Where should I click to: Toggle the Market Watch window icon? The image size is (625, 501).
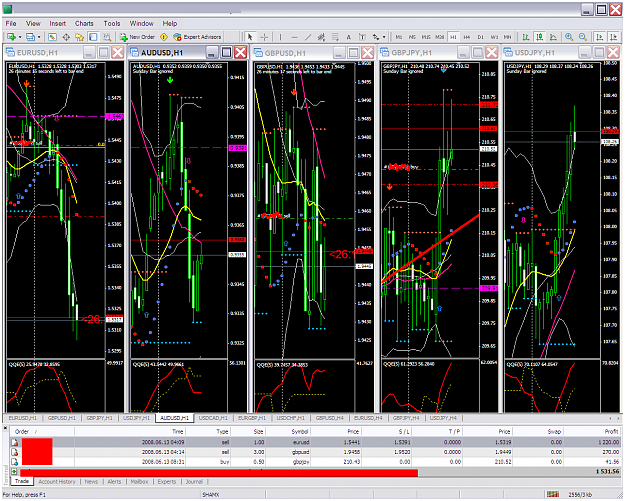(52, 37)
